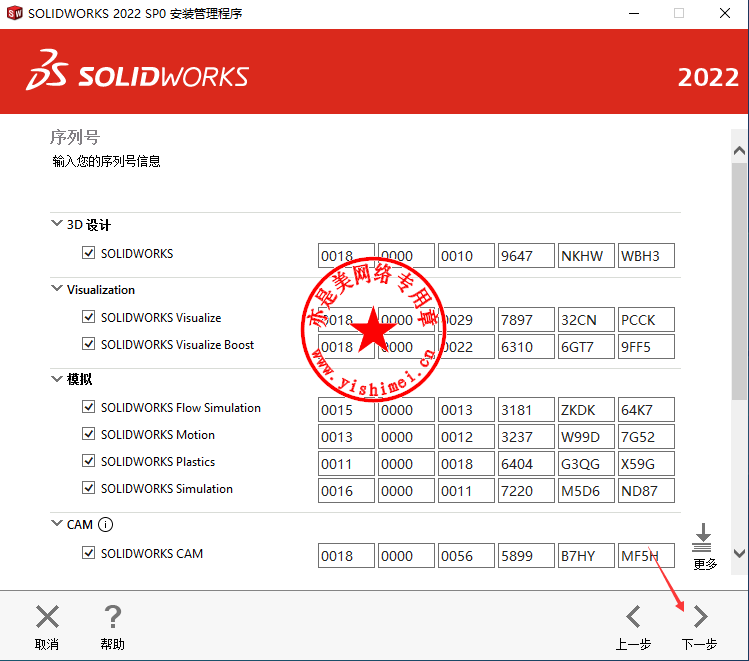Click the 更多 label
Screen dimensions: 749x661
click(705, 564)
